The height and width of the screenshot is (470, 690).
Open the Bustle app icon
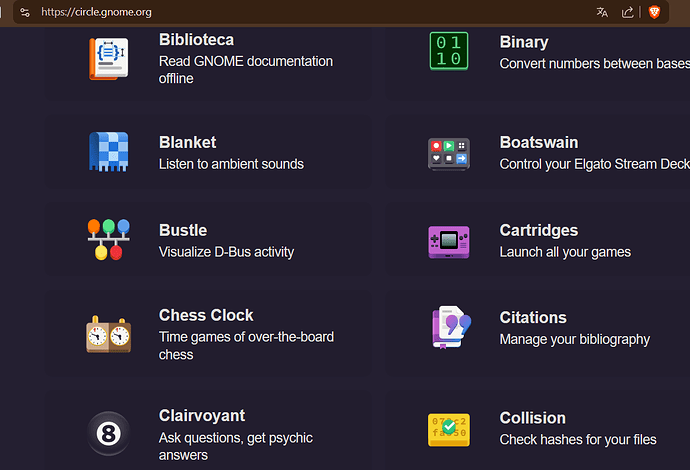click(107, 240)
